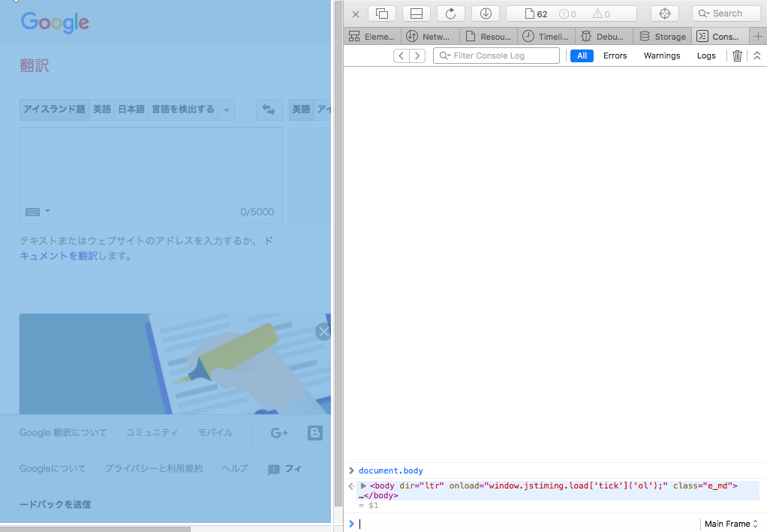
Task: Select 日本語 as source language
Action: point(131,110)
